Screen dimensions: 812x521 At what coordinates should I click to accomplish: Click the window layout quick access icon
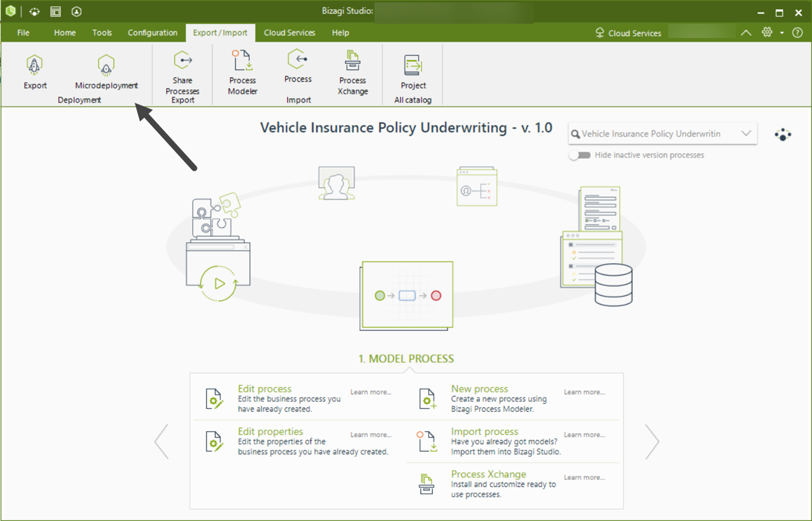click(55, 12)
